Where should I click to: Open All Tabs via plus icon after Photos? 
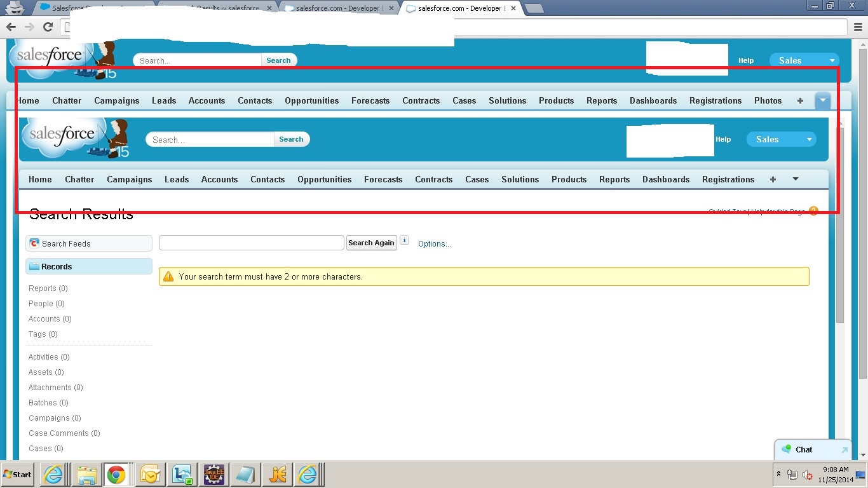pos(800,100)
